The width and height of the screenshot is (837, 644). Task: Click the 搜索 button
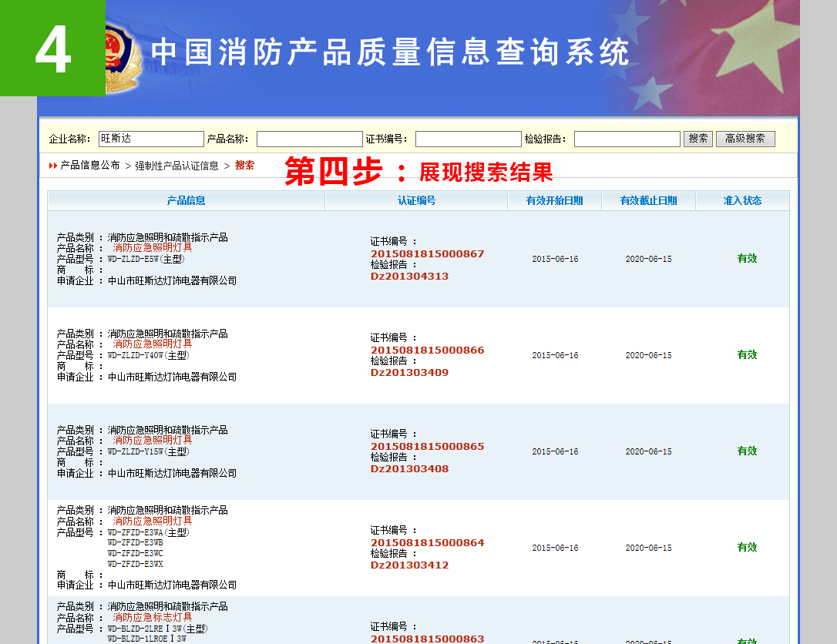tap(697, 139)
